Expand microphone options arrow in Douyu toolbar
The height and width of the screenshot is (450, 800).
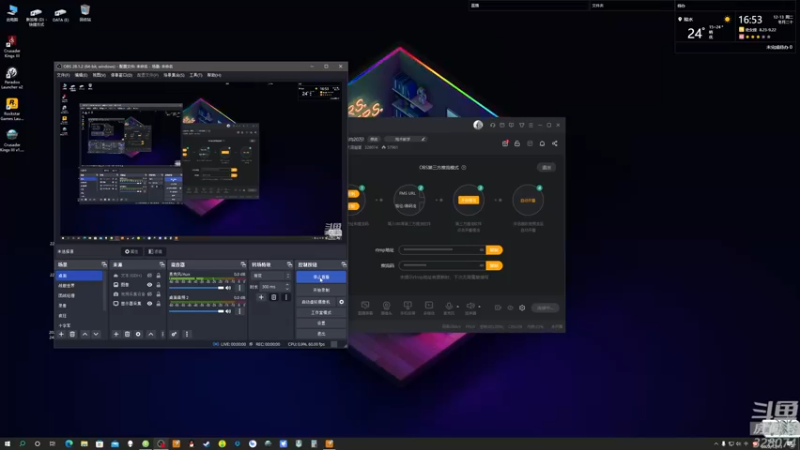click(458, 307)
